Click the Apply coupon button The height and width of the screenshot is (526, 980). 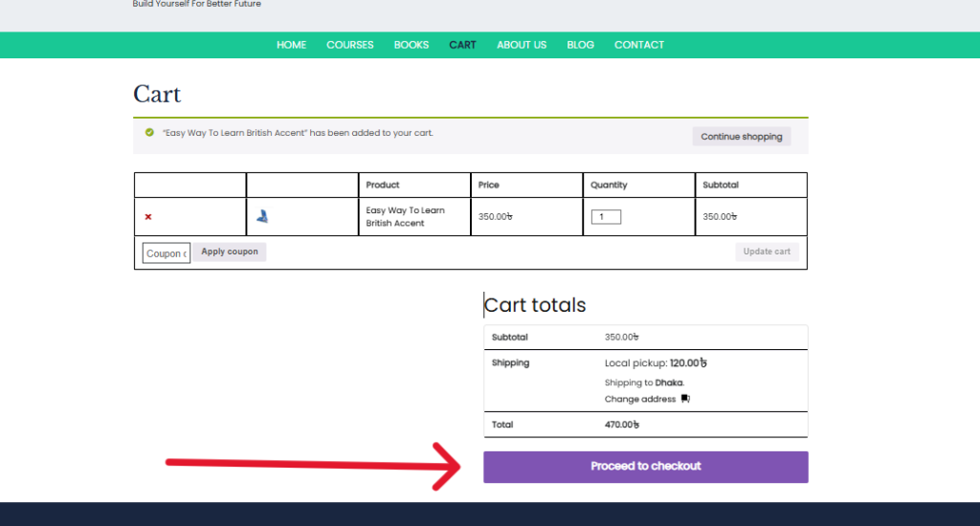pos(230,252)
